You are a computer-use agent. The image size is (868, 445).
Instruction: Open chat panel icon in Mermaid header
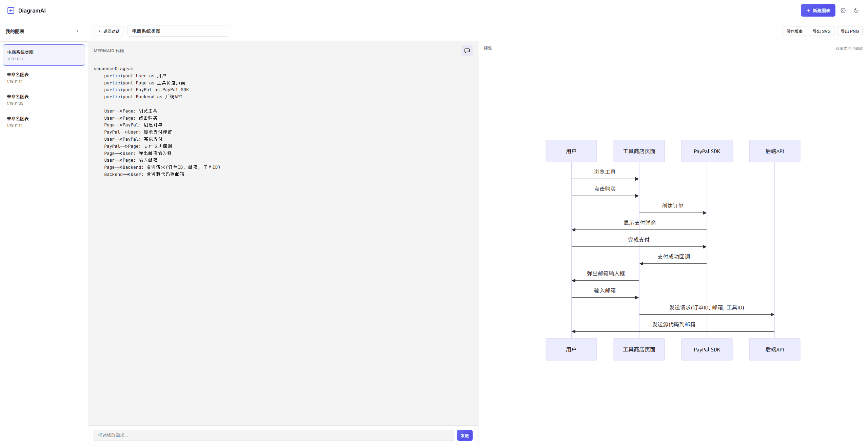(x=467, y=50)
